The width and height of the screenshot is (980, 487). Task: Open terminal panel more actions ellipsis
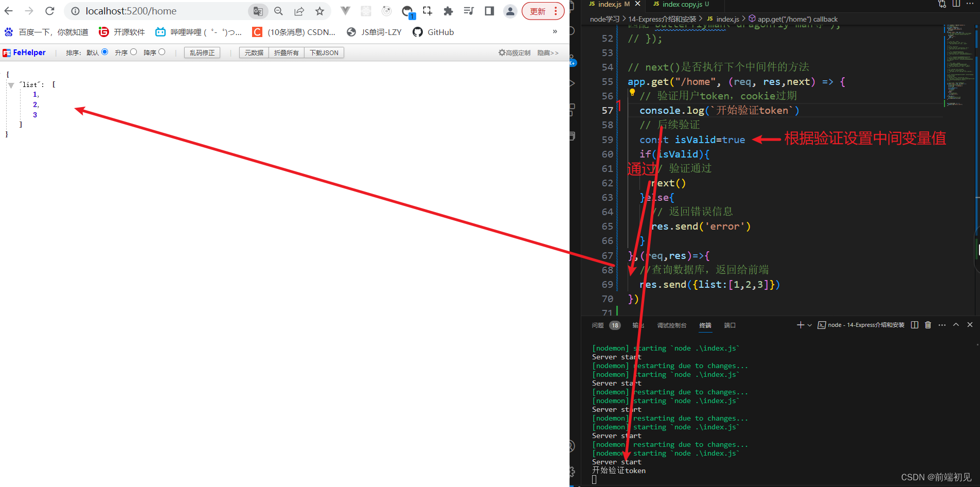(x=942, y=325)
